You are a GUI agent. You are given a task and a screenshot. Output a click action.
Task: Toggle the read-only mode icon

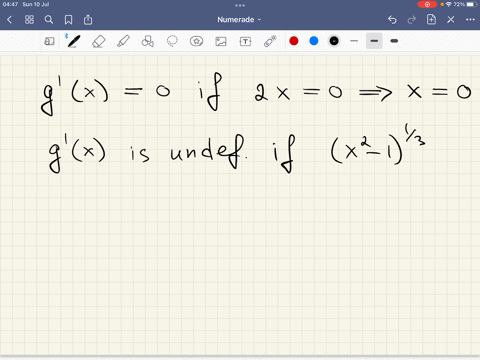pos(49,41)
